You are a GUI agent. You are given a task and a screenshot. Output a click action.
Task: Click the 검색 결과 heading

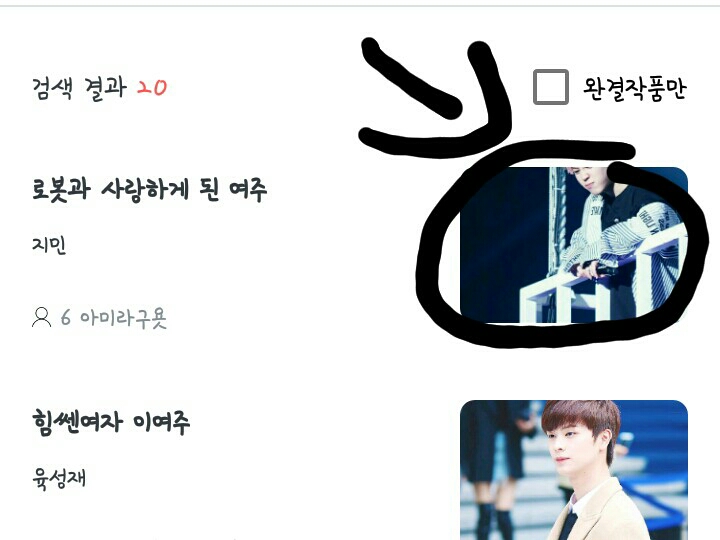click(79, 87)
